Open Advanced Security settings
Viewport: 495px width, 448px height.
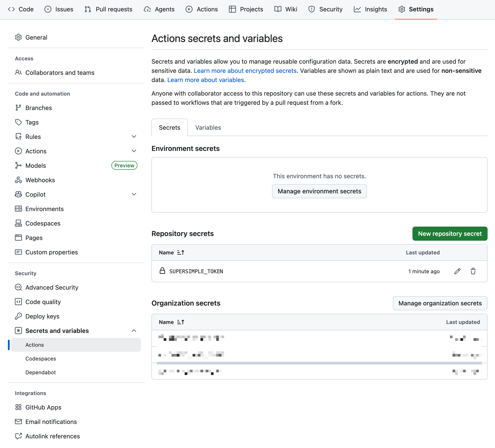52,287
